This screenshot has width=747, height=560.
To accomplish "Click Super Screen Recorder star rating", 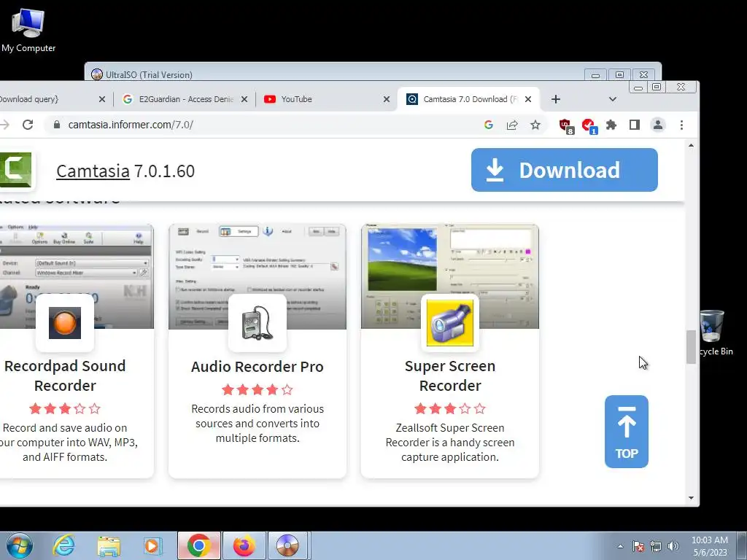I will [x=450, y=408].
